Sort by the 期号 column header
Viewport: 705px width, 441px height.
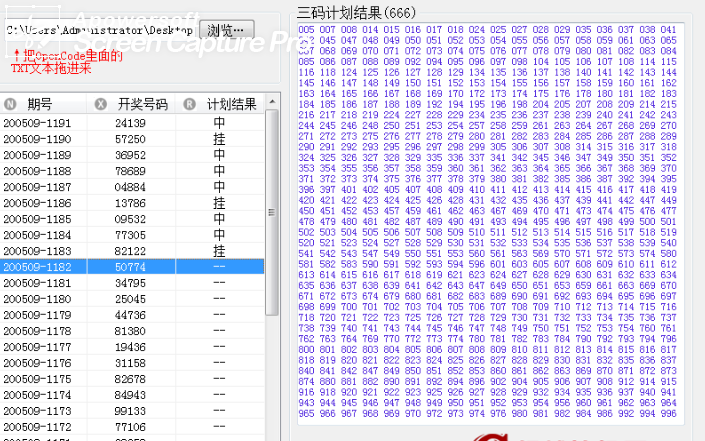point(40,104)
